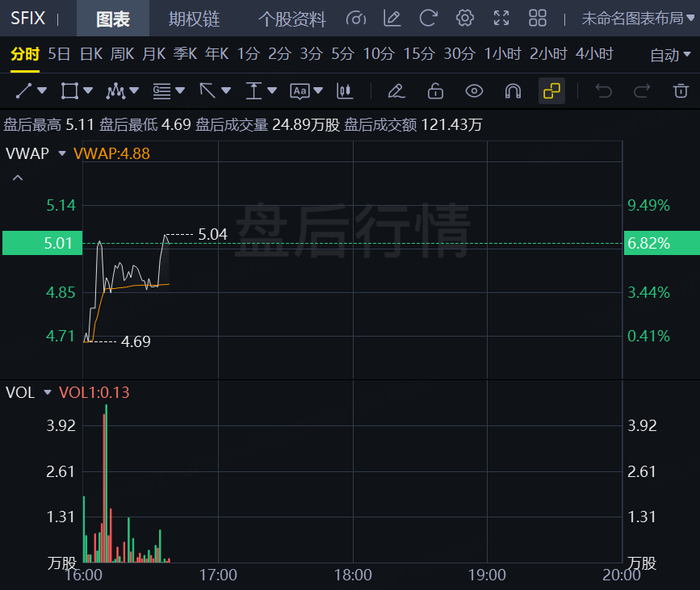Expand the VOL indicator dropdown
The image size is (700, 590).
tap(48, 393)
